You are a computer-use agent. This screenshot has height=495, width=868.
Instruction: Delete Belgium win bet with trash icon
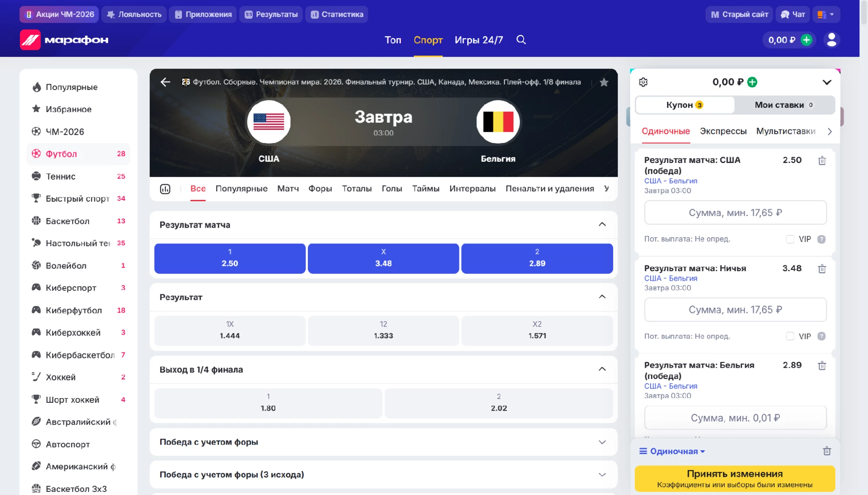(822, 366)
